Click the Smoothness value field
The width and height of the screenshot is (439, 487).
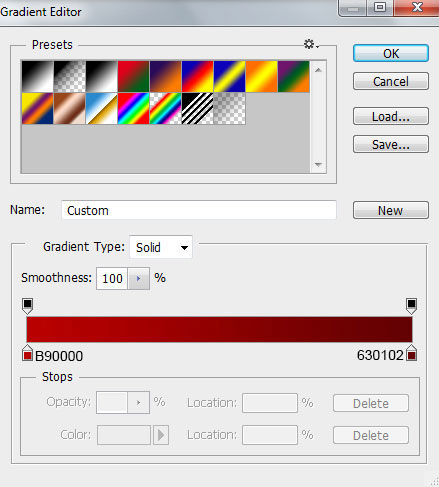coord(112,278)
